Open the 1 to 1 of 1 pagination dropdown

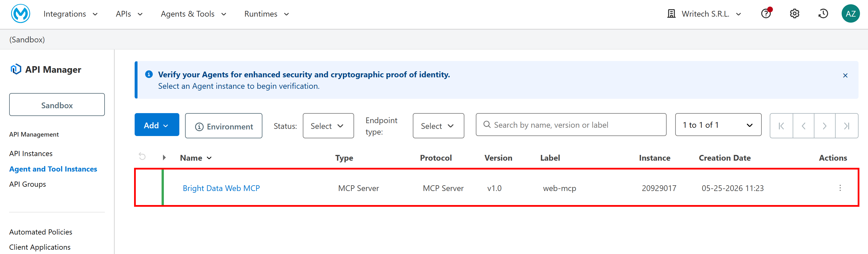click(x=718, y=125)
